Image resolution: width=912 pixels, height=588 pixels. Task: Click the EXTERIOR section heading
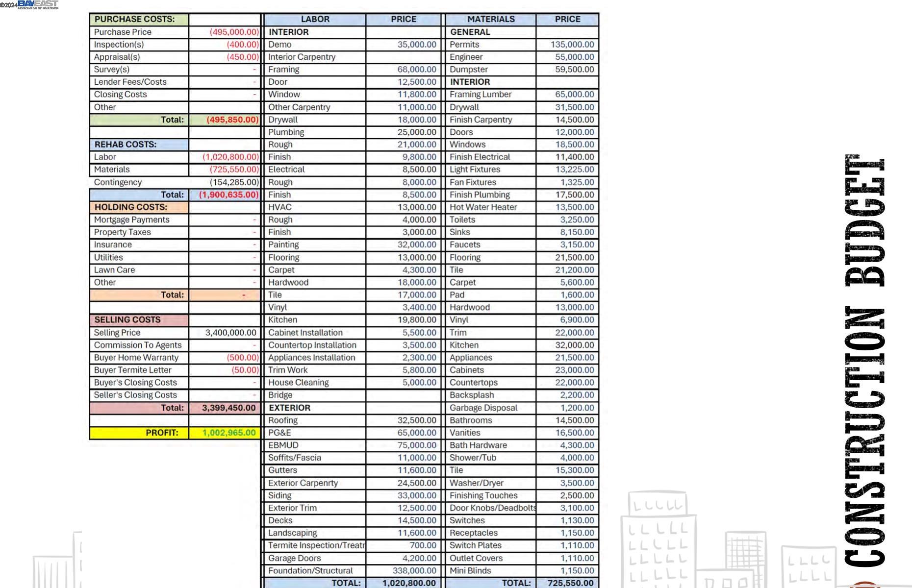click(289, 408)
